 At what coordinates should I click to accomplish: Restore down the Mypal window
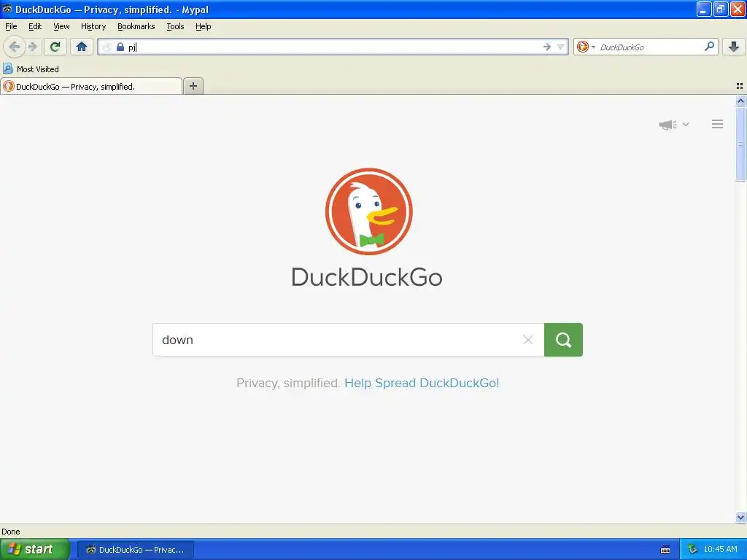pyautogui.click(x=721, y=9)
